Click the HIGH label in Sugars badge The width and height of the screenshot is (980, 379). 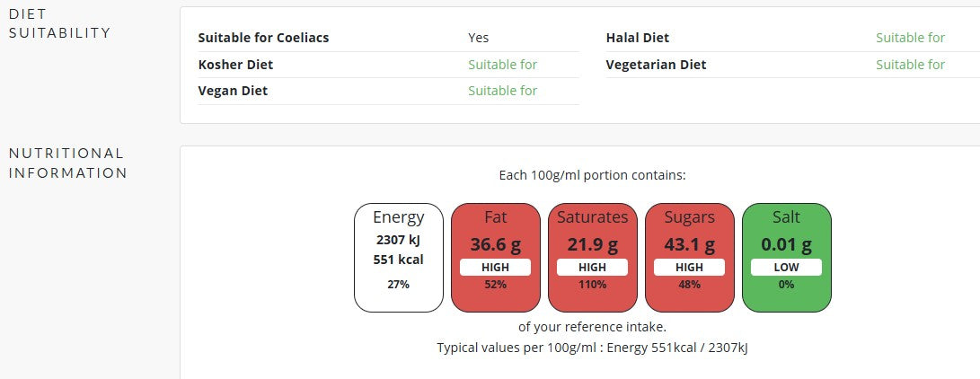point(690,268)
